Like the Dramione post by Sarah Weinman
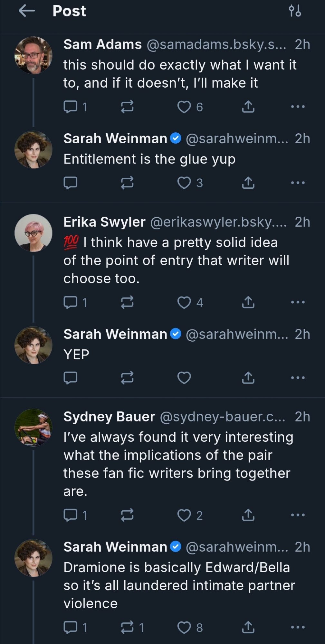The width and height of the screenshot is (325, 644). click(x=184, y=627)
